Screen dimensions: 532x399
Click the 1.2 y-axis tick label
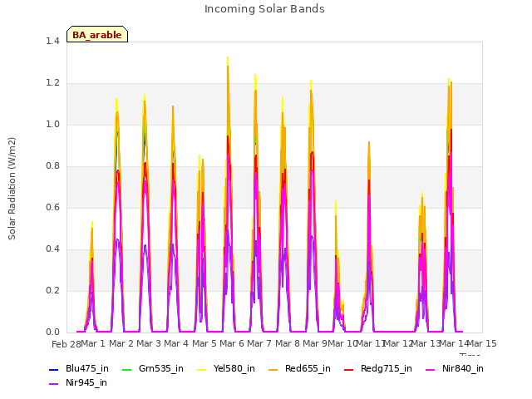(52, 83)
